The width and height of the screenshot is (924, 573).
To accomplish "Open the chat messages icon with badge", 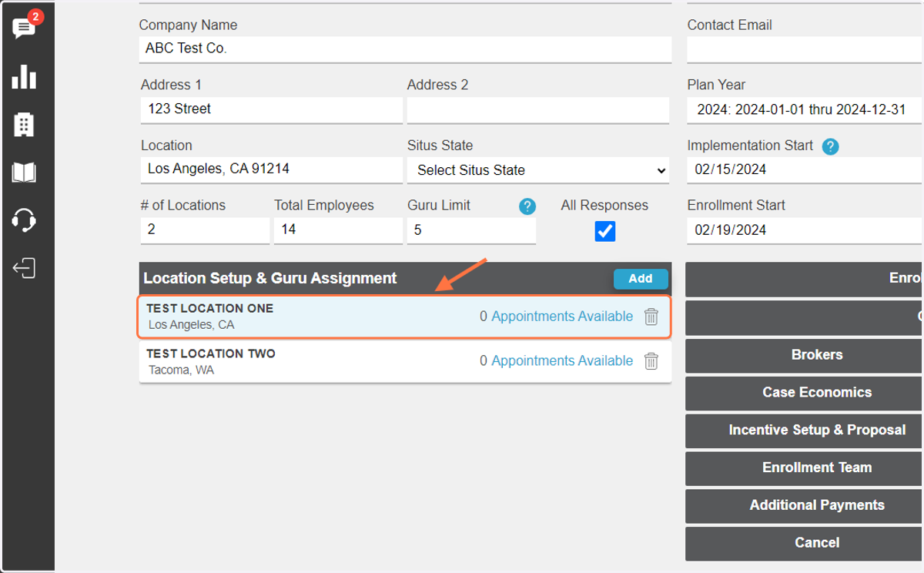I will tap(25, 28).
